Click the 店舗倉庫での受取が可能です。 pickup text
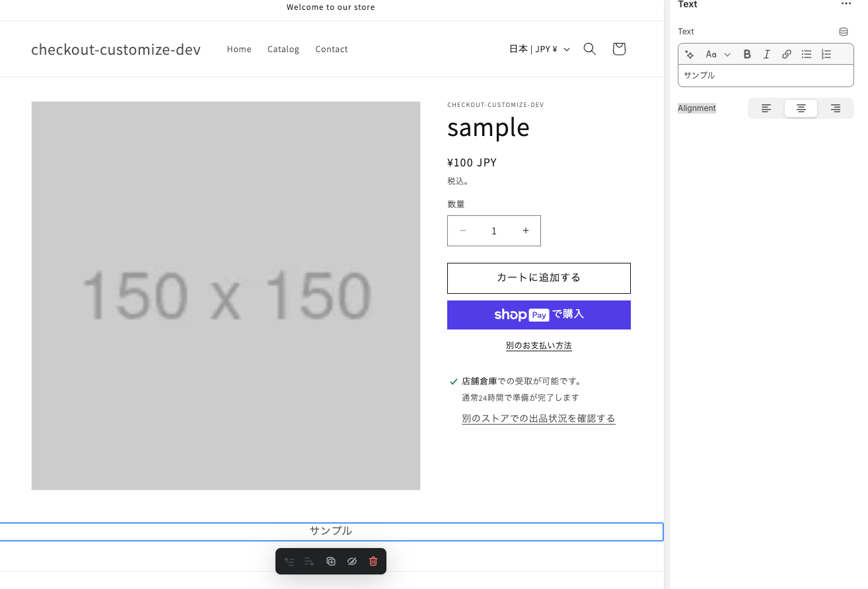Image resolution: width=868 pixels, height=589 pixels. tap(522, 381)
